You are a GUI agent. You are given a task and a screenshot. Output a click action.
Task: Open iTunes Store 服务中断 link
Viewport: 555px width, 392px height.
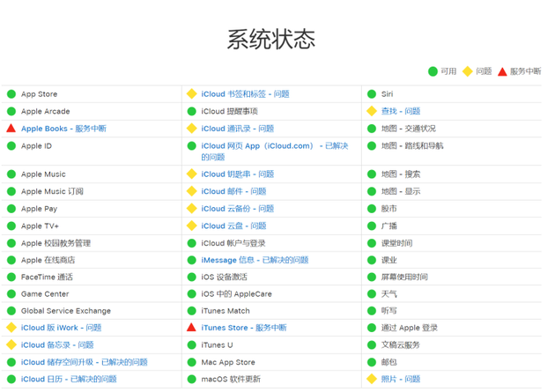(x=244, y=328)
